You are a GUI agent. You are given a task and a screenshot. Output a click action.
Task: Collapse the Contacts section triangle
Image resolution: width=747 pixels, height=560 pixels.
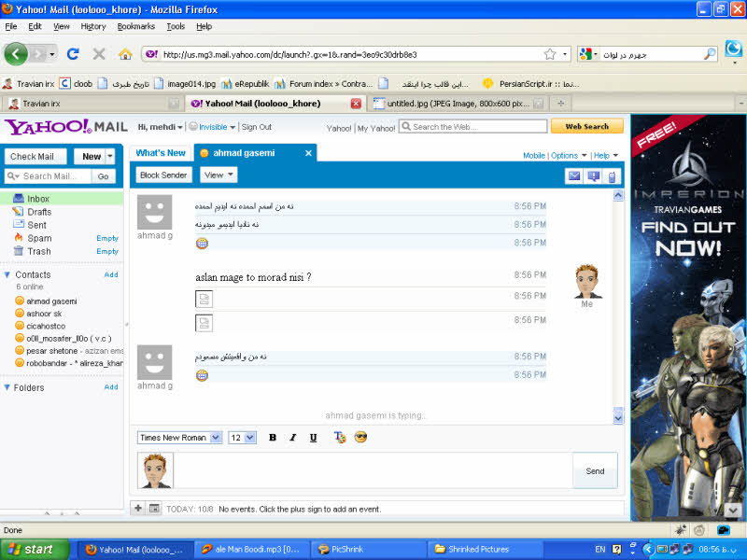(x=7, y=274)
